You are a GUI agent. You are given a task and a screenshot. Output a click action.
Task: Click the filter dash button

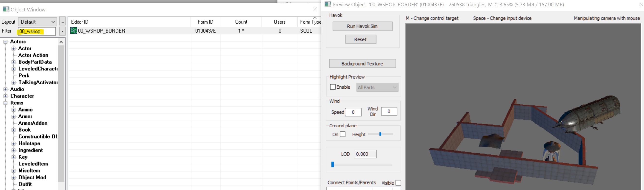pyautogui.click(x=62, y=31)
